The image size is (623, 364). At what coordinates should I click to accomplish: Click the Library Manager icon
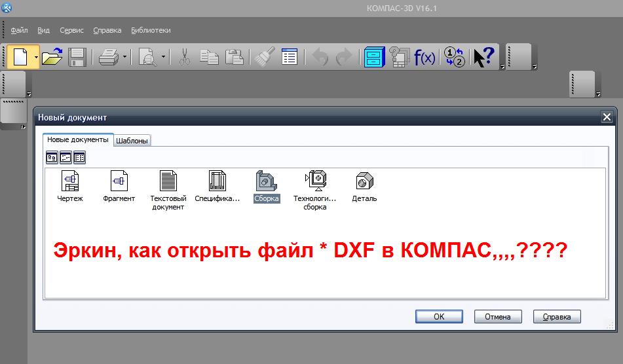375,57
